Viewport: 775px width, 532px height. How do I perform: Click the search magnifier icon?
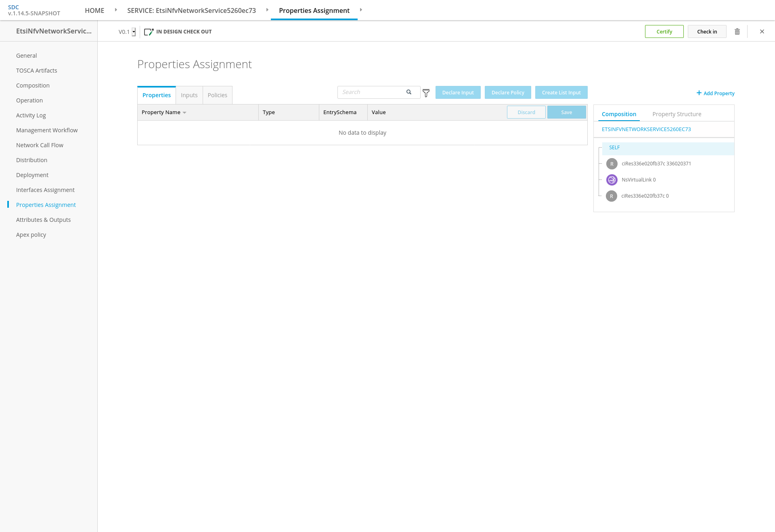pos(409,92)
